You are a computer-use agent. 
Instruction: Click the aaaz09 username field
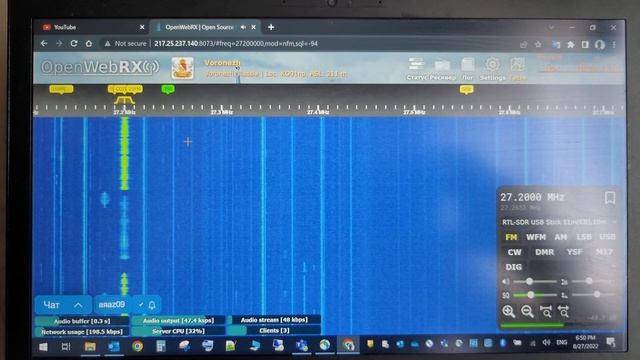[x=112, y=304]
